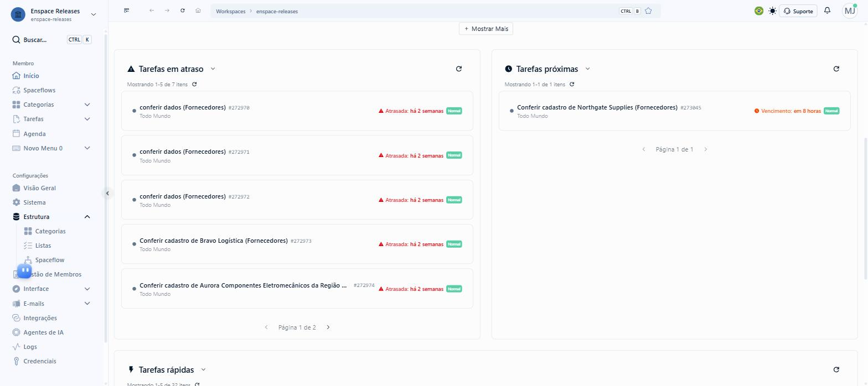This screenshot has height=386, width=868.
Task: Open the MJ user avatar menu
Action: 850,11
